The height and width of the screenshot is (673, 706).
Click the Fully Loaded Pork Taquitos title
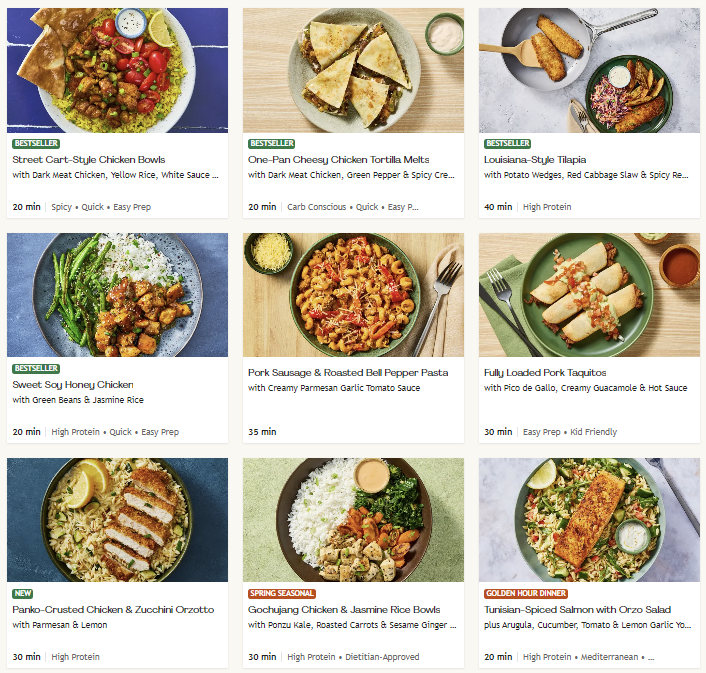(x=546, y=373)
